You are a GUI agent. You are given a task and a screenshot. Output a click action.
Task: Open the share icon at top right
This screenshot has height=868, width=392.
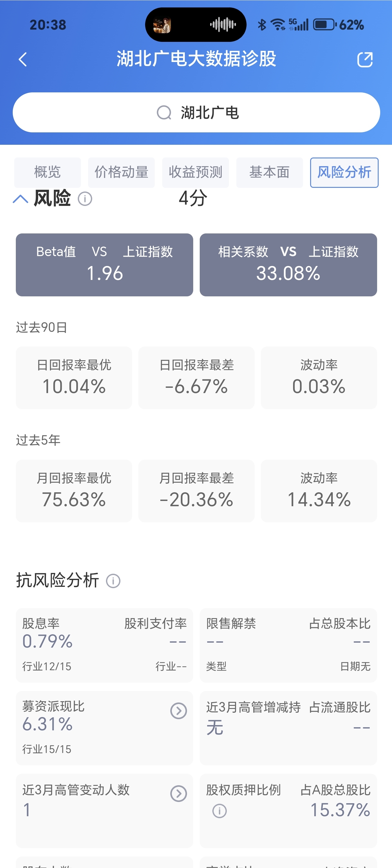365,60
